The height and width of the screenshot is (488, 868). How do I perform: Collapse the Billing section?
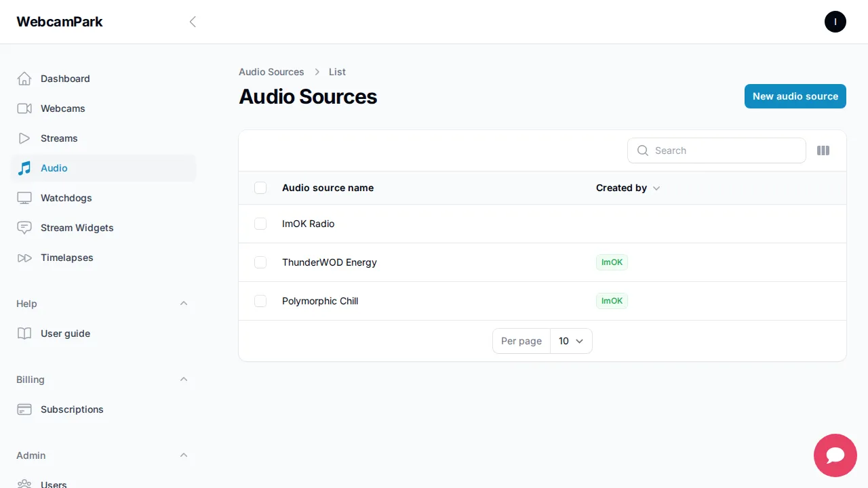tap(184, 379)
